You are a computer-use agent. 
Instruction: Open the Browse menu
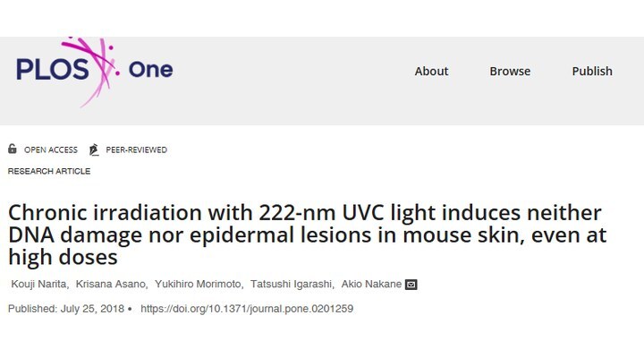point(510,71)
